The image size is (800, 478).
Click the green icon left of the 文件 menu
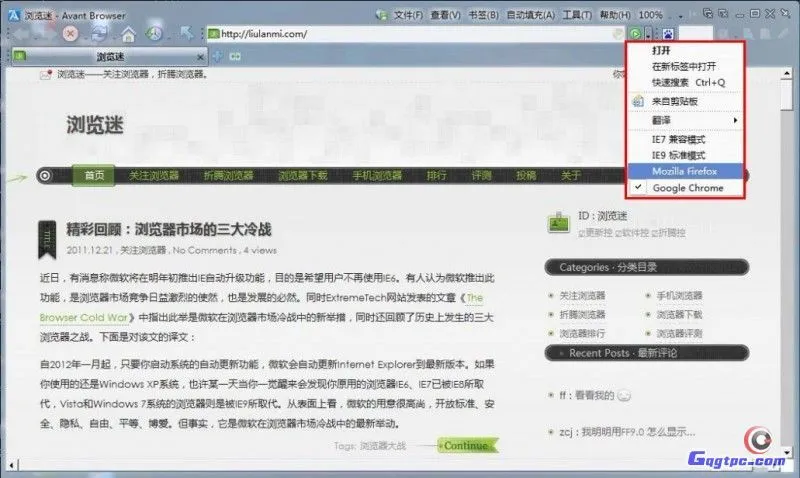pyautogui.click(x=381, y=15)
